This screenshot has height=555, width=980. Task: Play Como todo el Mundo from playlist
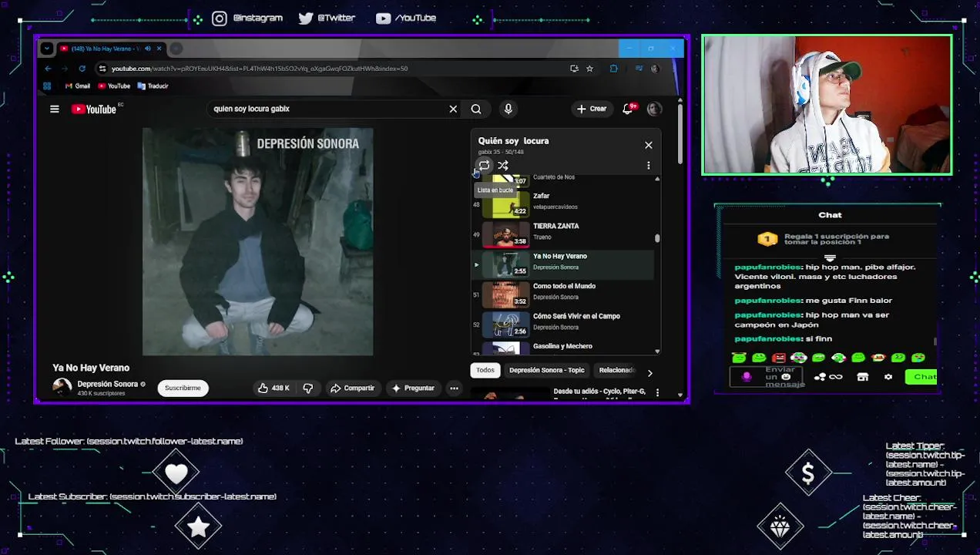(564, 294)
